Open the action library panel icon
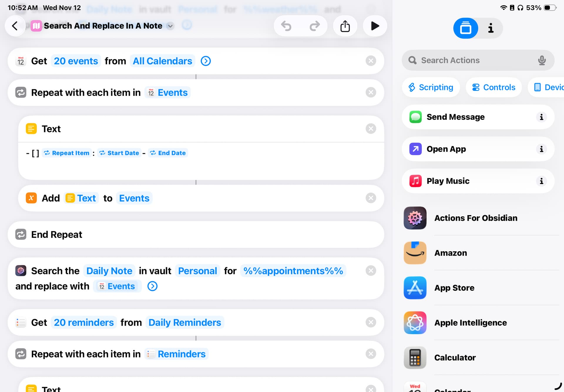 click(x=465, y=28)
